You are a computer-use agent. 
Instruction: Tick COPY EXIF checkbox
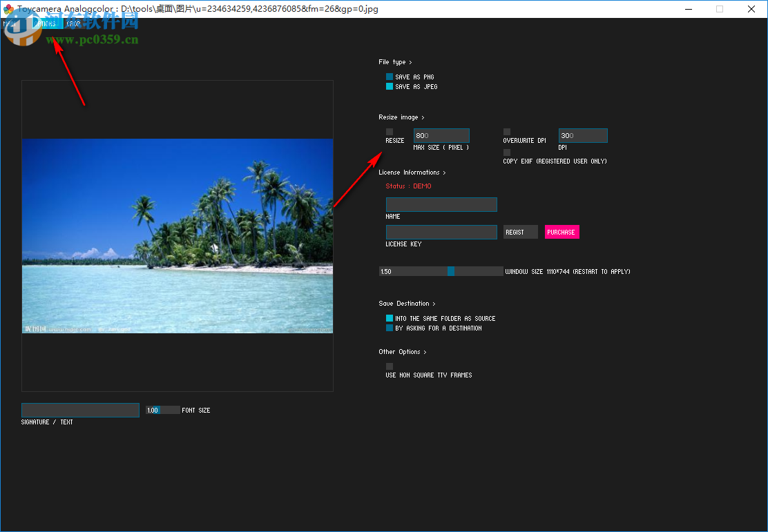[x=507, y=152]
